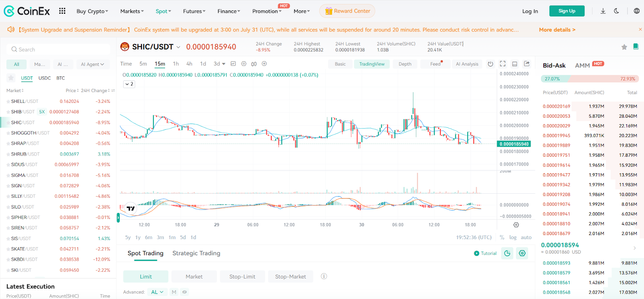644x299 pixels.
Task: Toggle fullscreen chart mode
Action: click(503, 63)
